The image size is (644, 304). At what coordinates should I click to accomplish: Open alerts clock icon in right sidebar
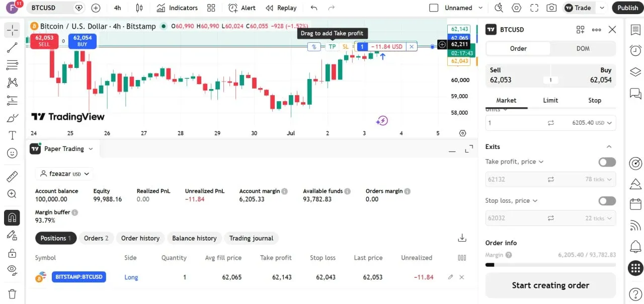(x=635, y=50)
